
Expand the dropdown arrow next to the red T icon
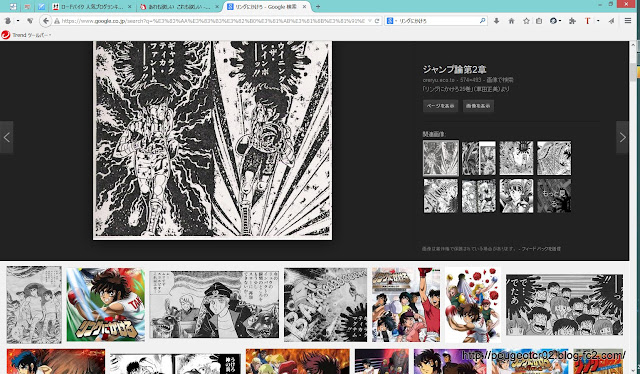[x=598, y=21]
